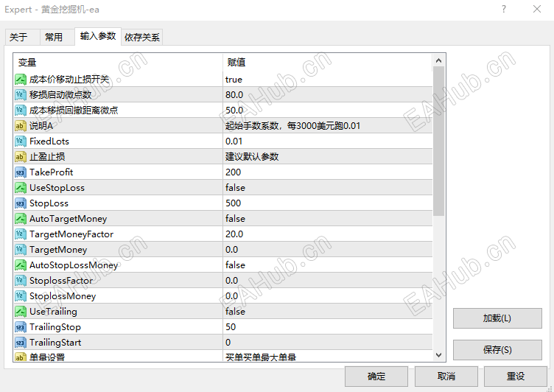
Task: Click the scrollbar up arrow
Action: [438, 61]
